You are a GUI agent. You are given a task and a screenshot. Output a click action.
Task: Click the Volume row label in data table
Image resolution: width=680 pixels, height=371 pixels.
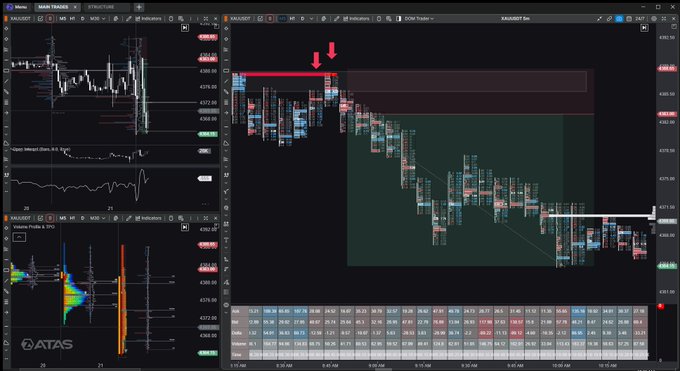[239, 344]
